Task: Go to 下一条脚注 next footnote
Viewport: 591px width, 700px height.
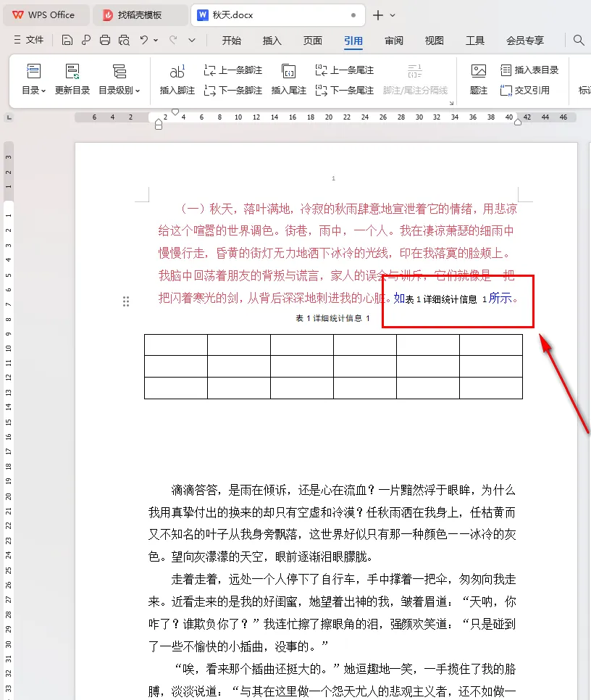Action: (232, 90)
